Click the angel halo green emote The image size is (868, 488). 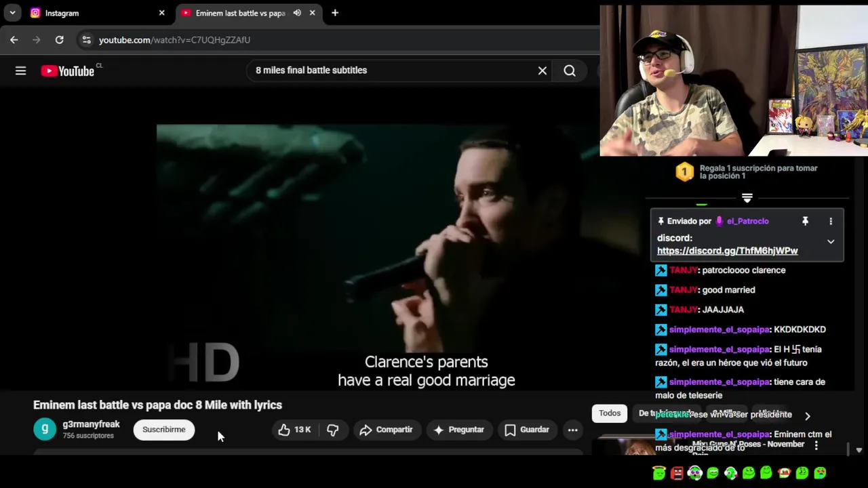tap(659, 472)
